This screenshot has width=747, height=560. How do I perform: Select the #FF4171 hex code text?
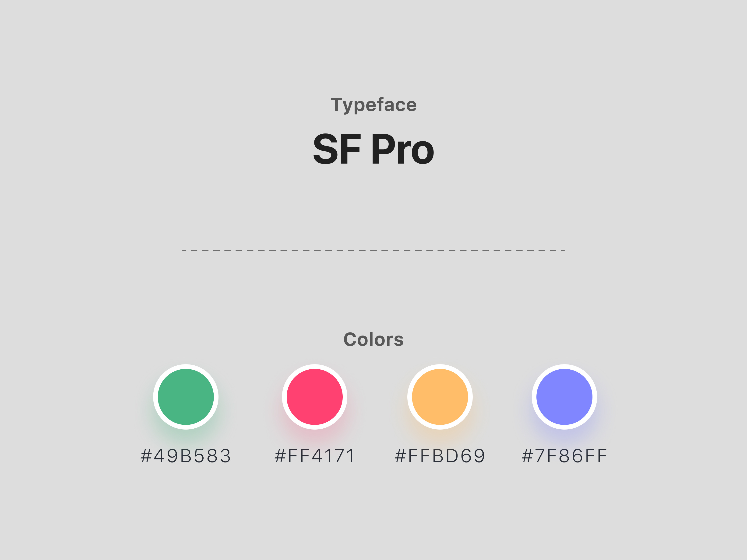tap(314, 456)
